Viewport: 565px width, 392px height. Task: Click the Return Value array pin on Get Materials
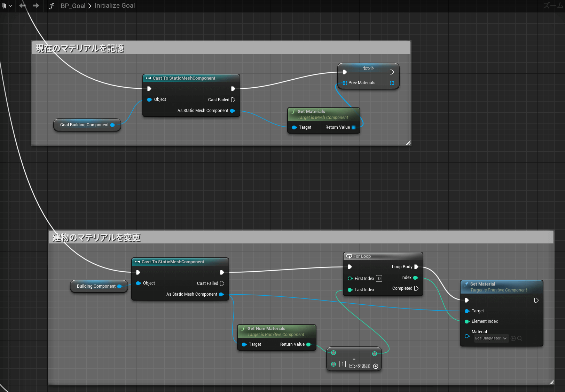[354, 127]
